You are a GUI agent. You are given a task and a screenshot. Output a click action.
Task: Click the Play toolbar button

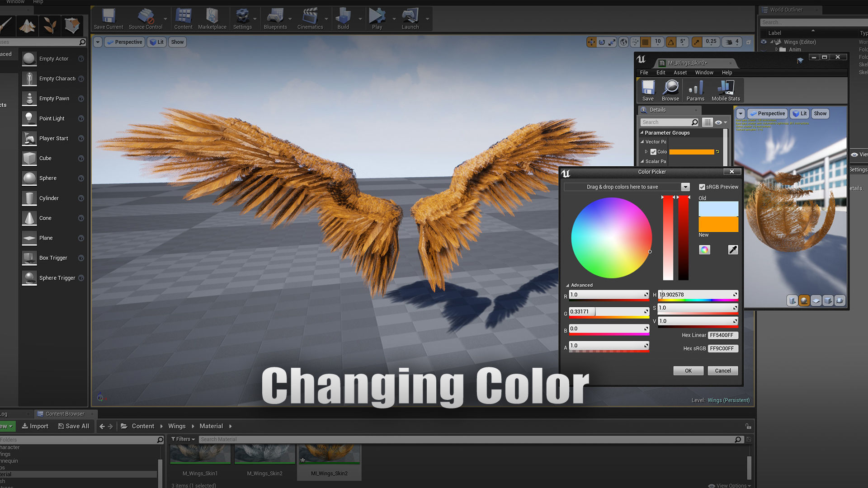[x=377, y=19]
